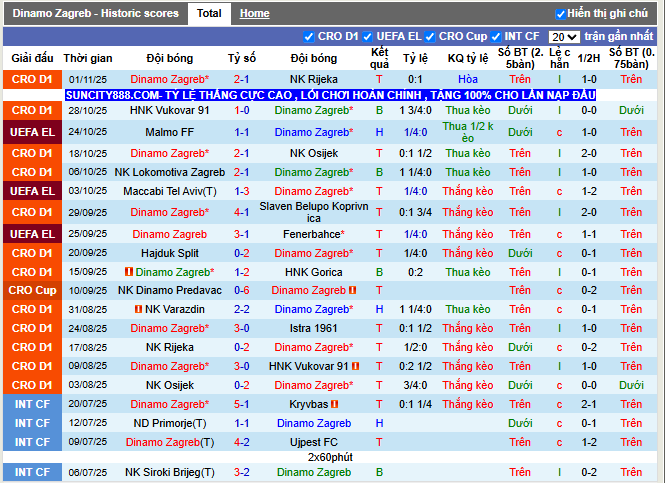
Task: Switch to the Total tab
Action: click(209, 13)
